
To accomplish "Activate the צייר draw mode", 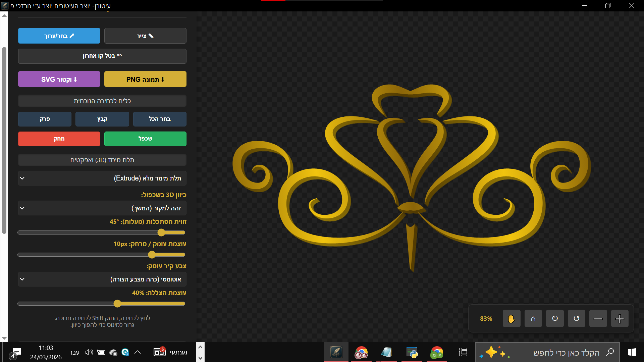I will (x=145, y=36).
